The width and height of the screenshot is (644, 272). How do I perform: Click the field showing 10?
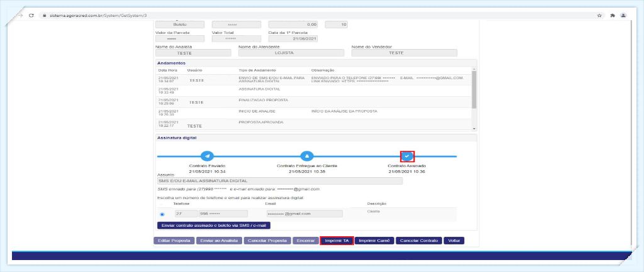336,24
